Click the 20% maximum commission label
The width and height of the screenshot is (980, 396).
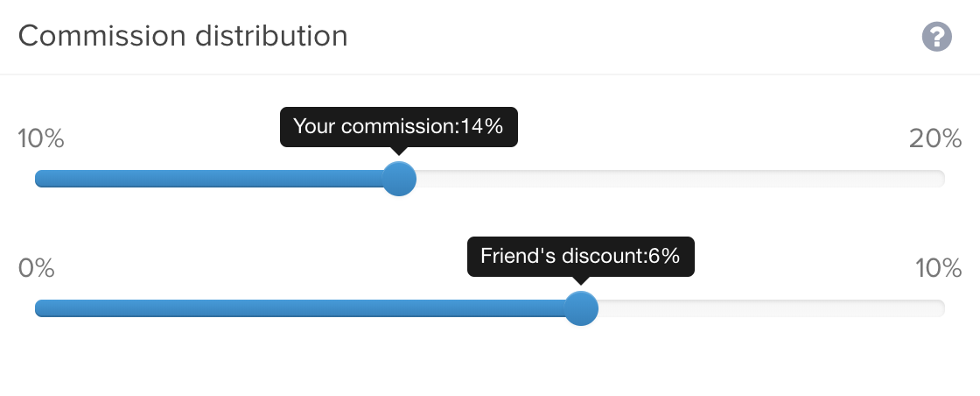click(x=935, y=139)
